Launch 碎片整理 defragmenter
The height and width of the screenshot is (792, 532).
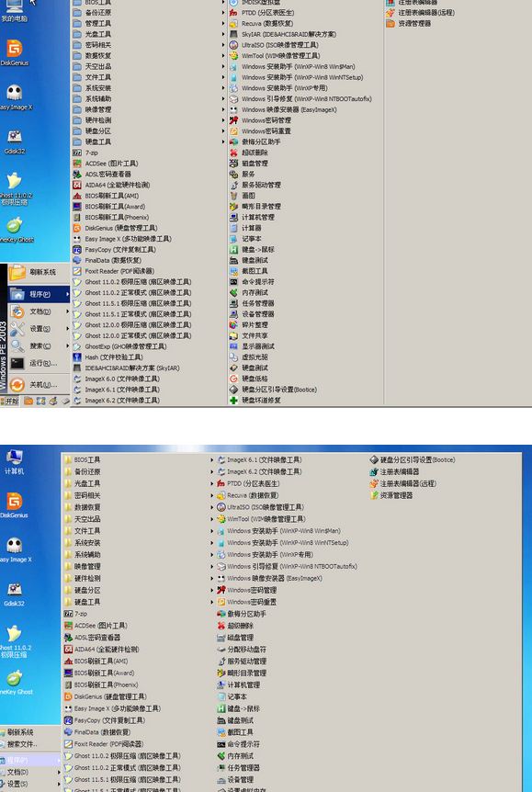(x=249, y=324)
